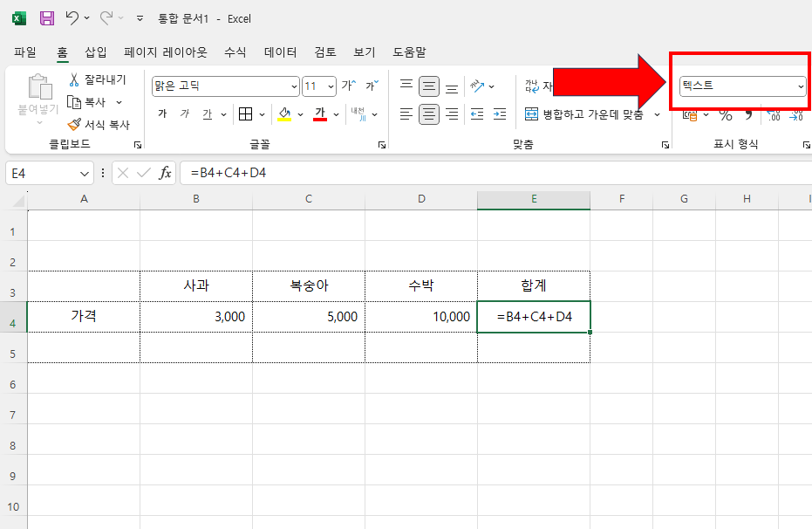Expand the 복사 dropdown arrow
The image size is (812, 529).
119,103
